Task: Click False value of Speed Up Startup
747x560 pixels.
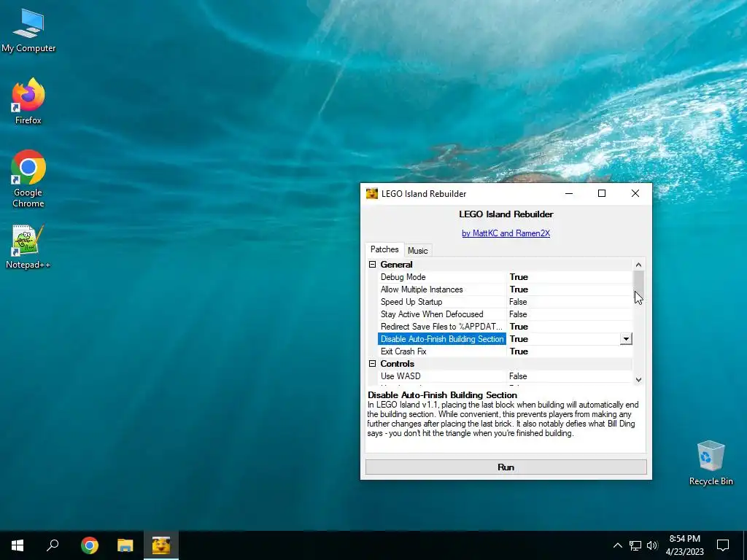Action: point(518,302)
